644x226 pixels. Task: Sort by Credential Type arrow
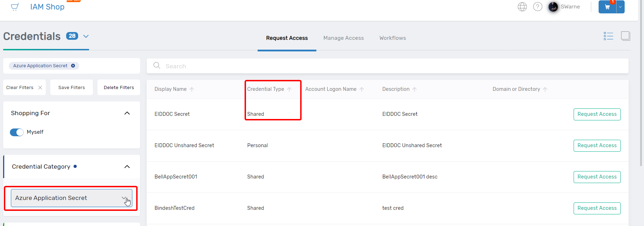[x=289, y=89]
